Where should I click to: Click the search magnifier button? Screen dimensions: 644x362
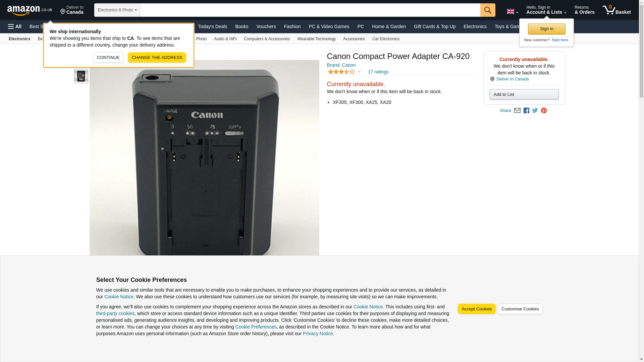(x=488, y=10)
